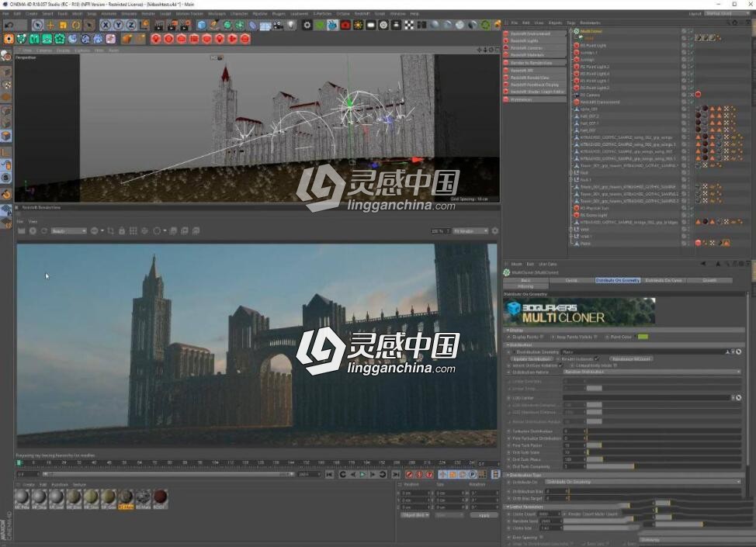Viewport: 756px width, 547px height.
Task: Switch to the Filtering tab
Action: [525, 286]
